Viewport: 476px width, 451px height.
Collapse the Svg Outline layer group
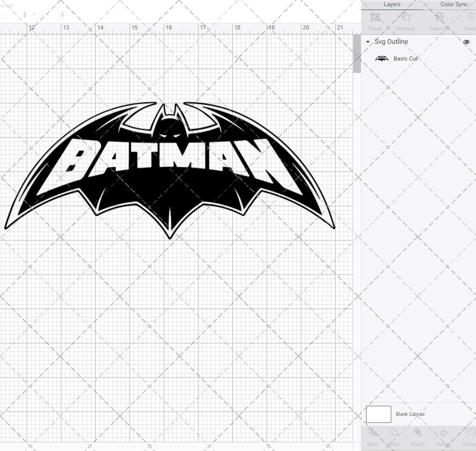pyautogui.click(x=367, y=41)
